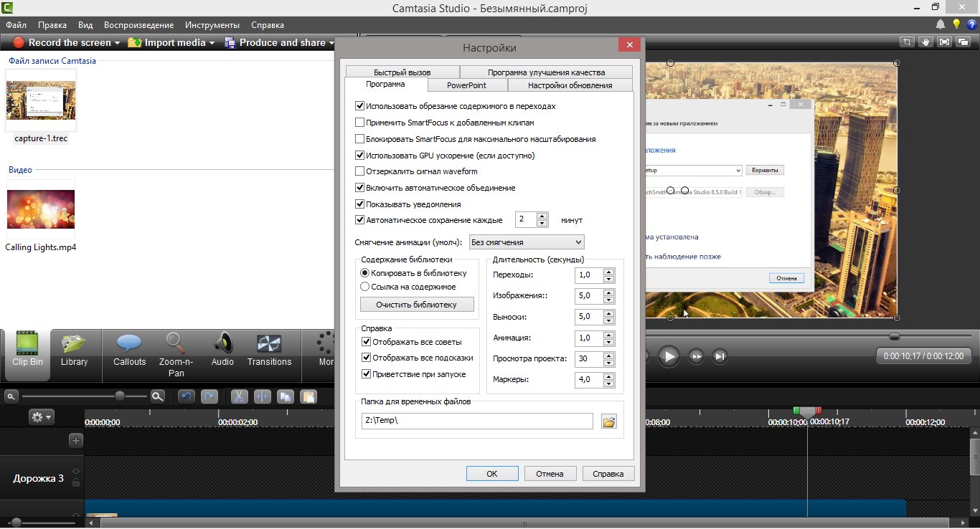Image resolution: width=980 pixels, height=529 pixels.
Task: Click the yellow lightbulb tips icon
Action: click(x=956, y=24)
